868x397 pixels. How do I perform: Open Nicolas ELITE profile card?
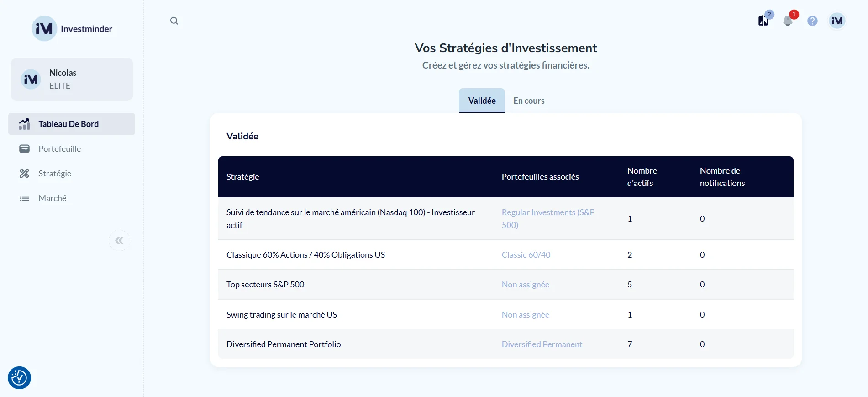tap(72, 79)
